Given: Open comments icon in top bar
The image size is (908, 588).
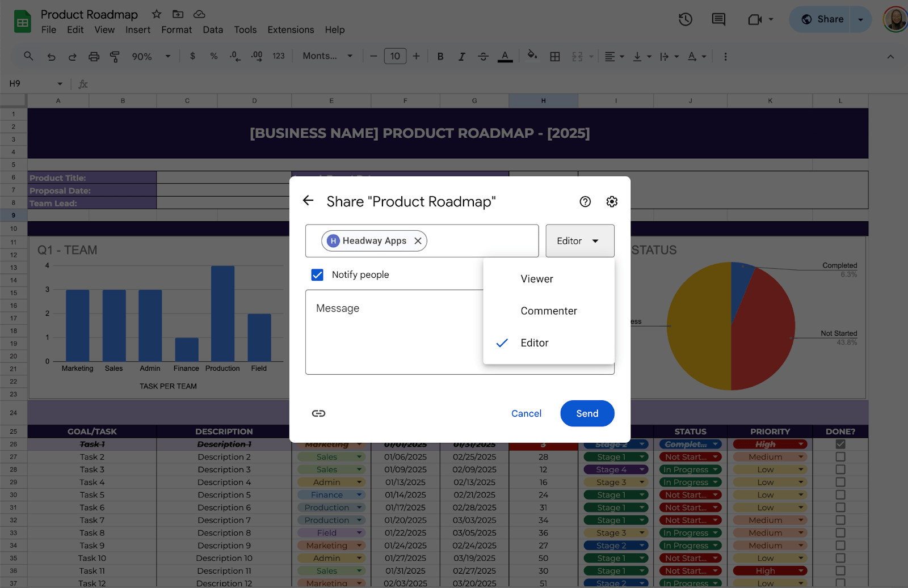Looking at the screenshot, I should pyautogui.click(x=718, y=19).
